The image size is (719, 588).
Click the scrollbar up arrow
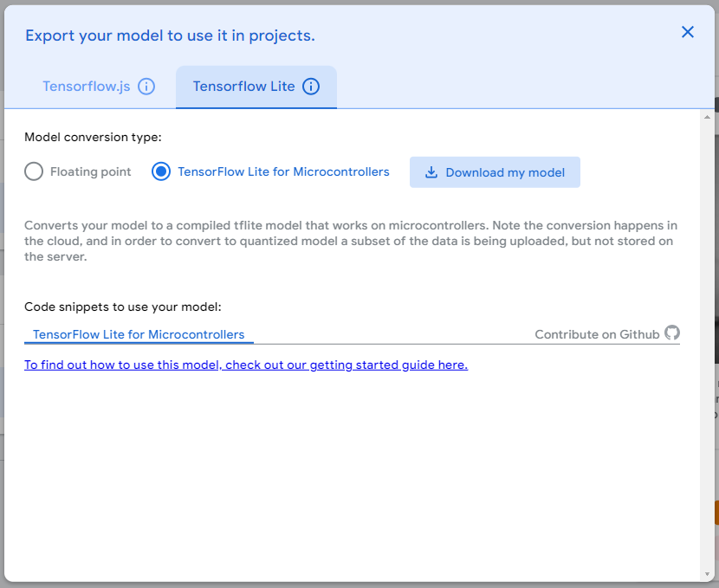pos(707,117)
